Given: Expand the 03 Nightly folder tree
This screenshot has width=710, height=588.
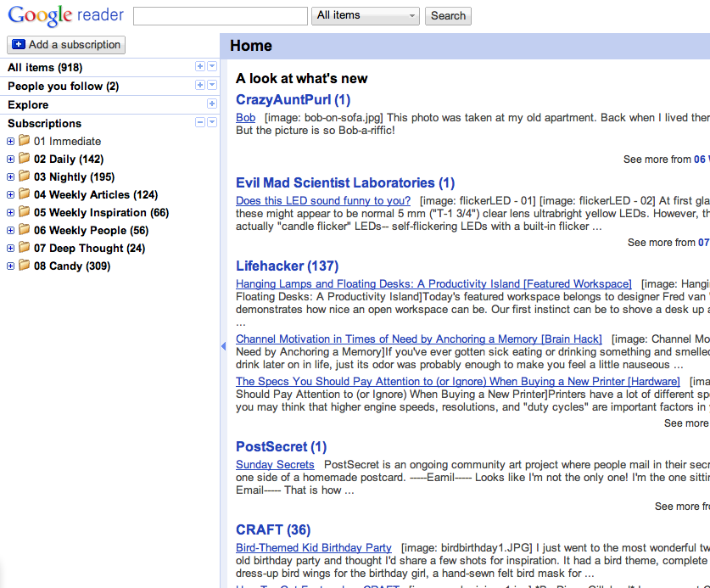Looking at the screenshot, I should pos(10,176).
